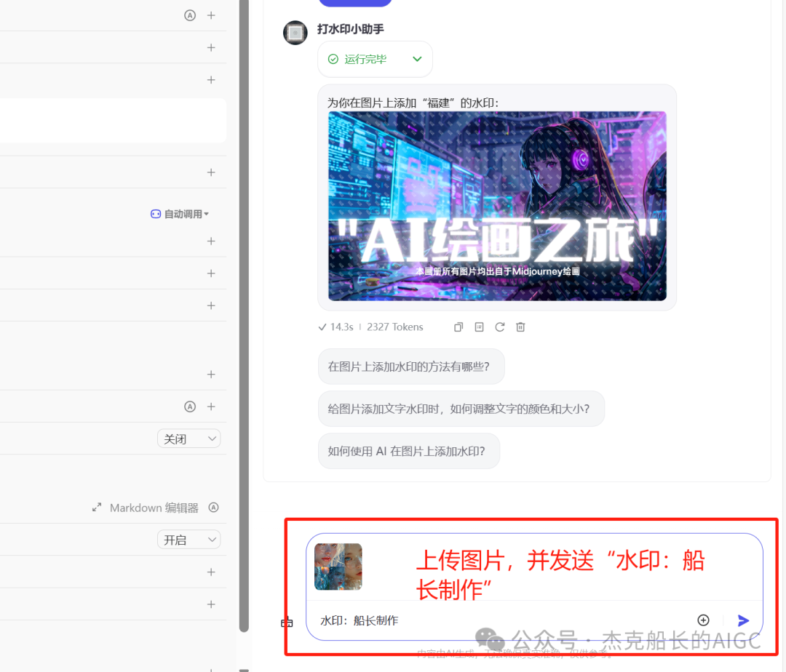Click the left panel vertical scrollbar
This screenshot has width=786, height=672.
coord(244,316)
